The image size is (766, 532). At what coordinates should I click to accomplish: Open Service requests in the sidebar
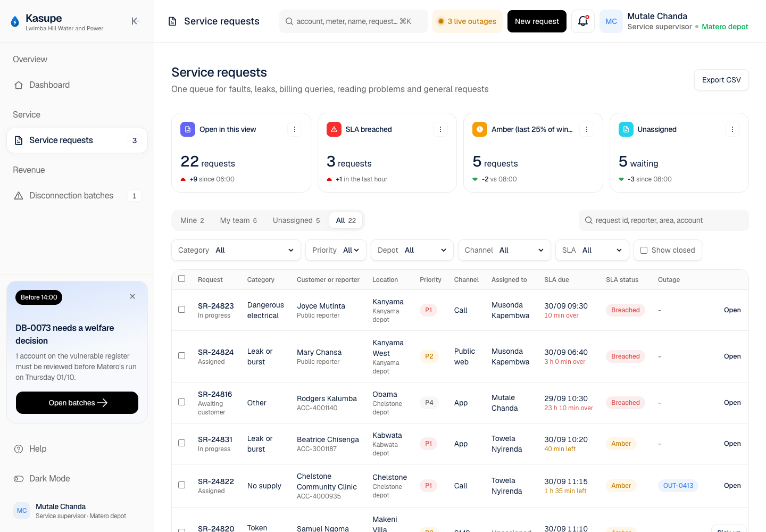77,140
